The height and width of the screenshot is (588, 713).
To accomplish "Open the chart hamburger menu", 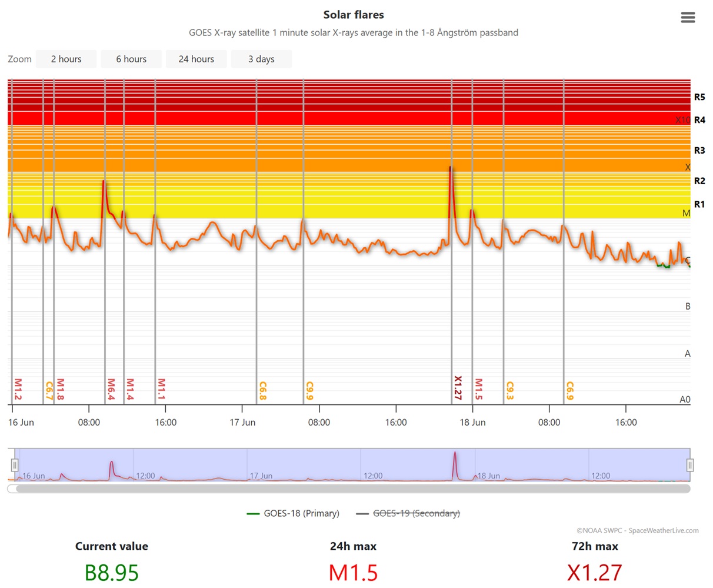I will (688, 18).
